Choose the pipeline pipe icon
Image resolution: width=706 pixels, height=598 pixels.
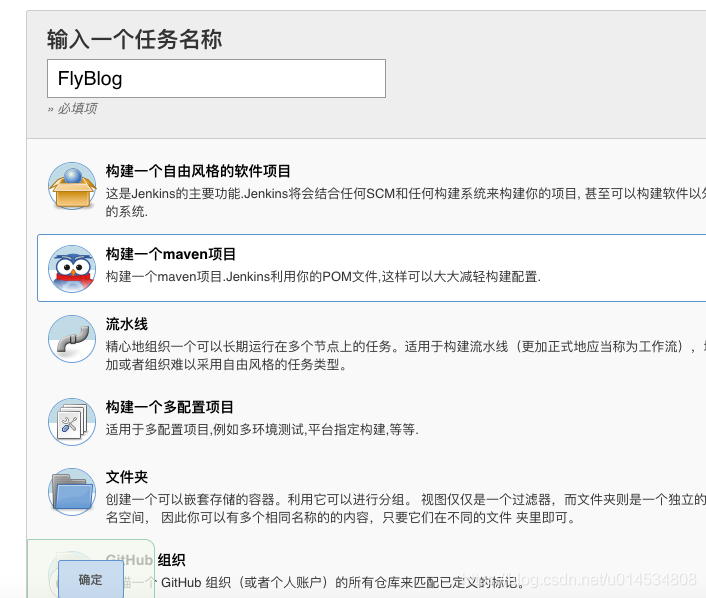tap(72, 339)
